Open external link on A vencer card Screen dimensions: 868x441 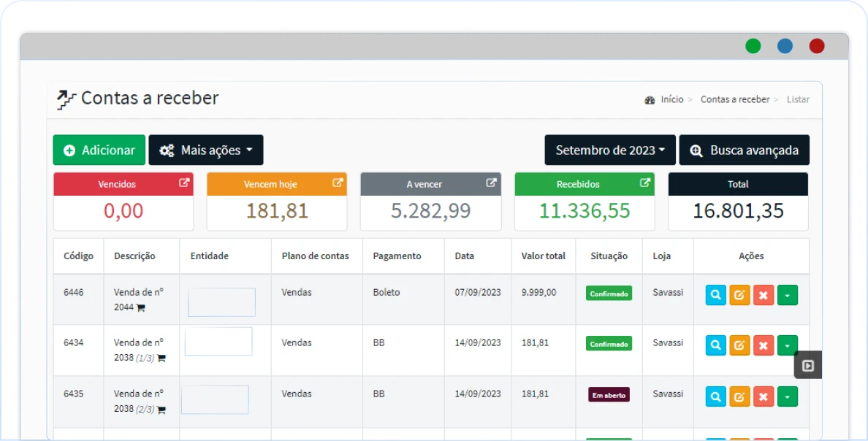point(492,184)
